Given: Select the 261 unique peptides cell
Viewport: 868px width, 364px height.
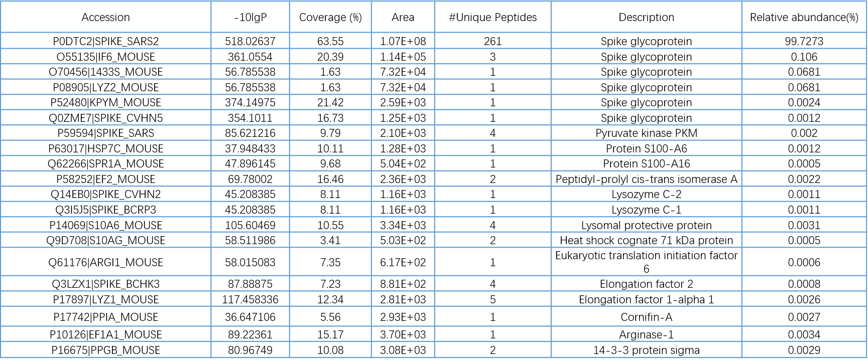Looking at the screenshot, I should (492, 41).
